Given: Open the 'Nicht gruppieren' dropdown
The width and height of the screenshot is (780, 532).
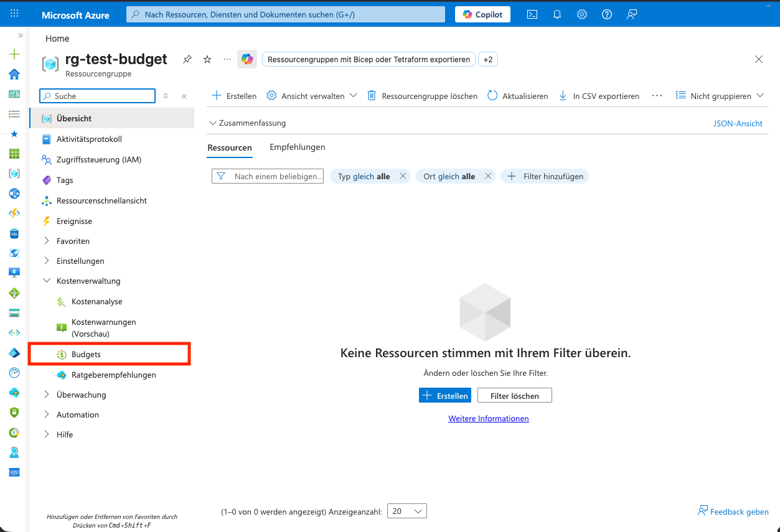Looking at the screenshot, I should coord(720,96).
